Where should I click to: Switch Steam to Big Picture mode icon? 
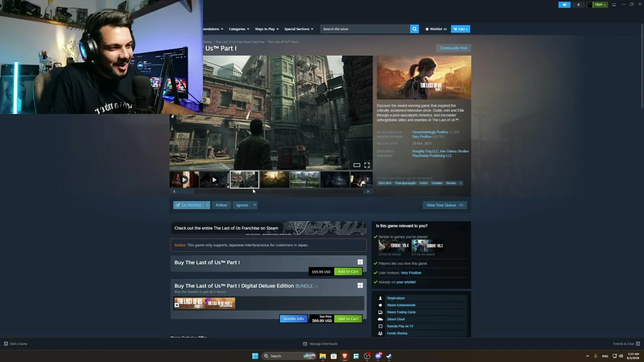click(614, 5)
